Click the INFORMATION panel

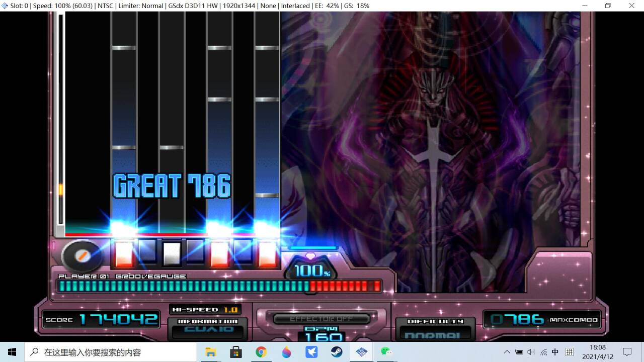tap(208, 328)
